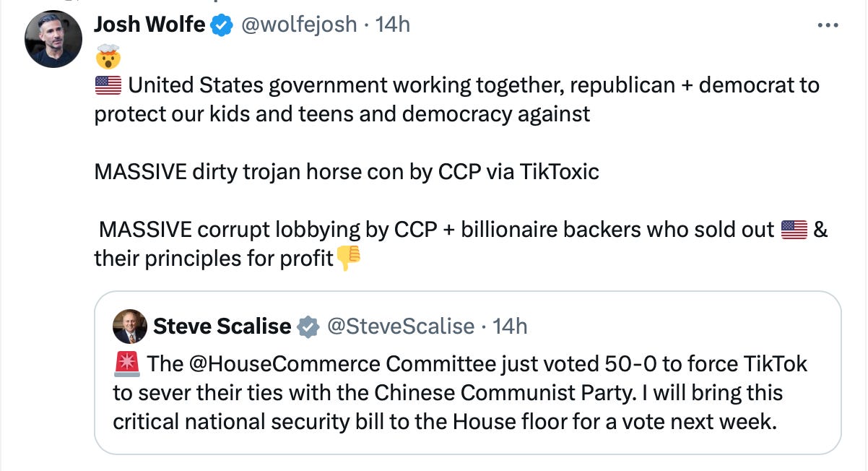The image size is (868, 471).
Task: Click the US flag emoji starting the tweet
Action: tap(108, 84)
